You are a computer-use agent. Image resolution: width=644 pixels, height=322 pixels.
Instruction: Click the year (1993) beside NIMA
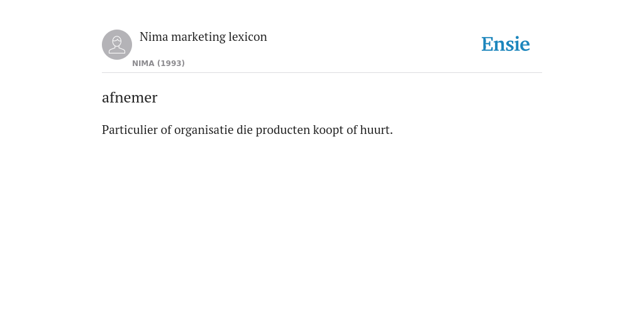(x=171, y=64)
